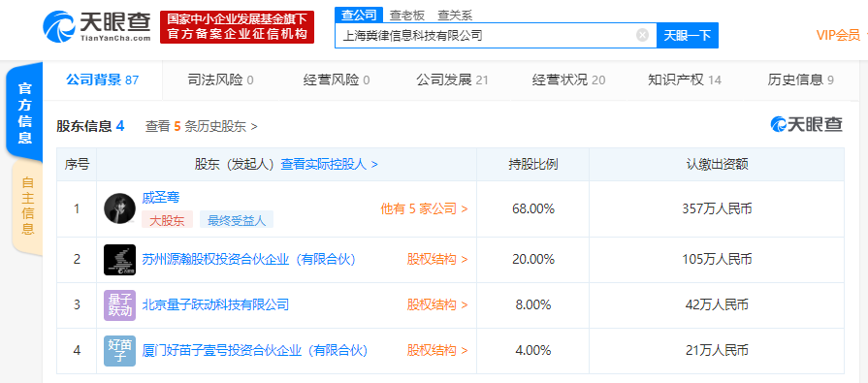Click 苏州源瀚股权投资合伙企业 logo thumbnail
The image size is (868, 383).
119,260
